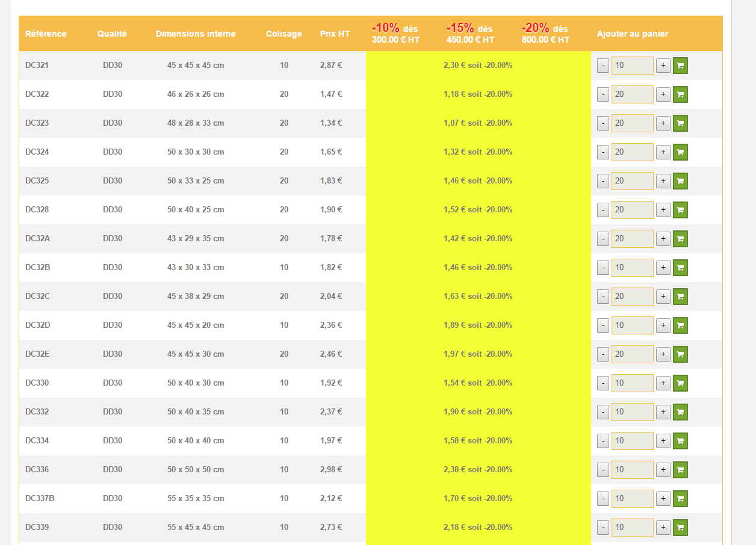Add DC330 to cart with green cart icon

pos(680,383)
